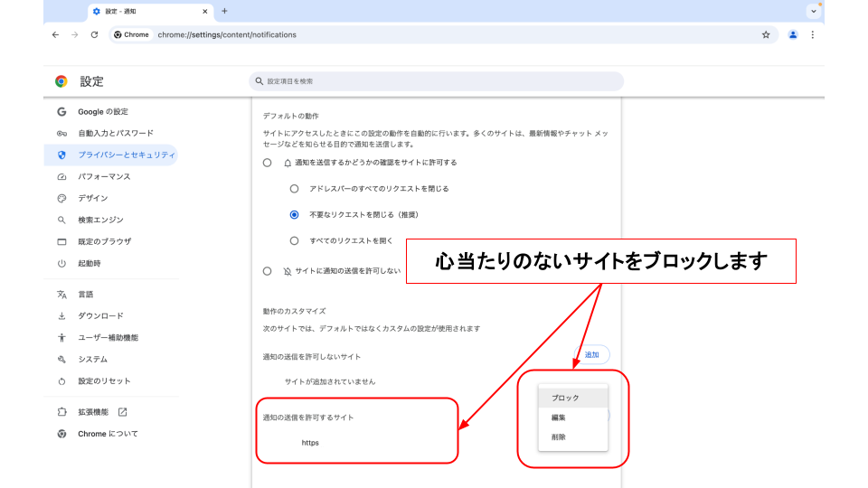
Task: Choose すべてのリクエストを開く radio button
Action: pos(294,241)
